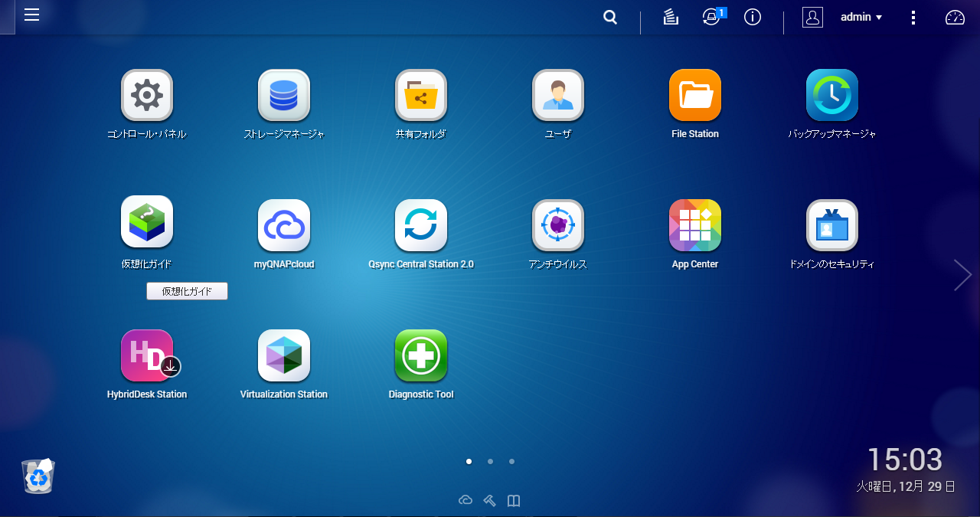Open Virtualization Station
Image resolution: width=980 pixels, height=517 pixels.
coord(284,355)
